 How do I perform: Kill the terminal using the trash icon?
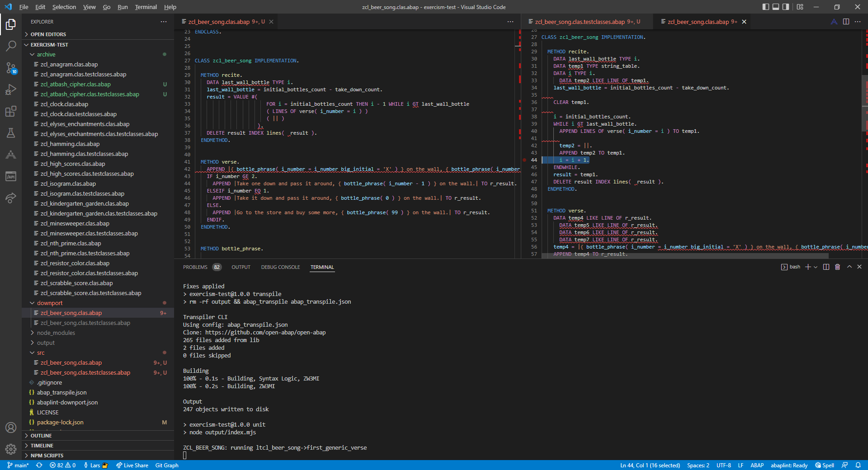[x=837, y=267]
